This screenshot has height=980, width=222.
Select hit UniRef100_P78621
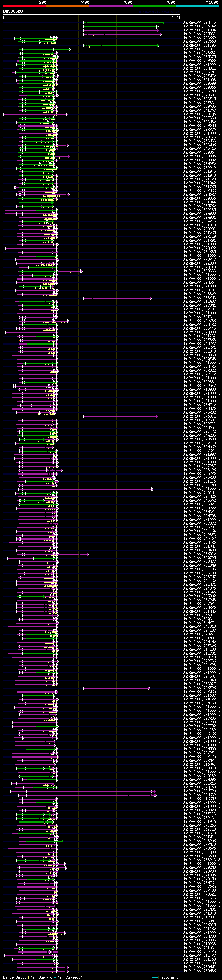coord(199,894)
